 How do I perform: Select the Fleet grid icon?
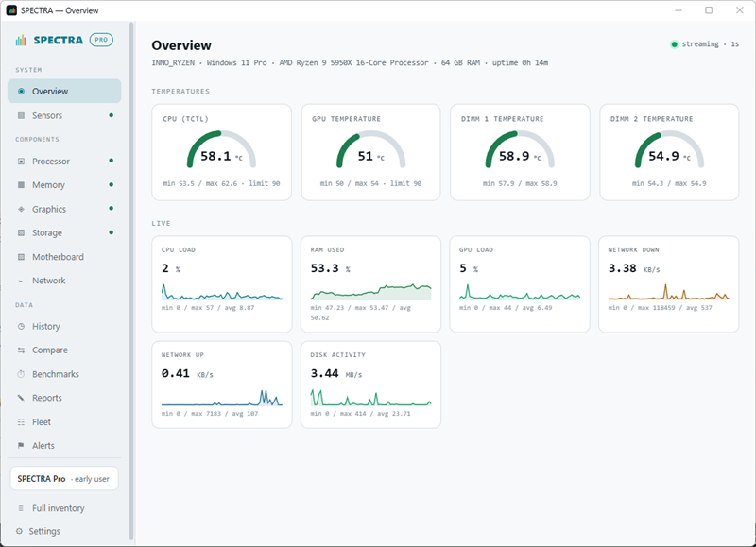[21, 421]
